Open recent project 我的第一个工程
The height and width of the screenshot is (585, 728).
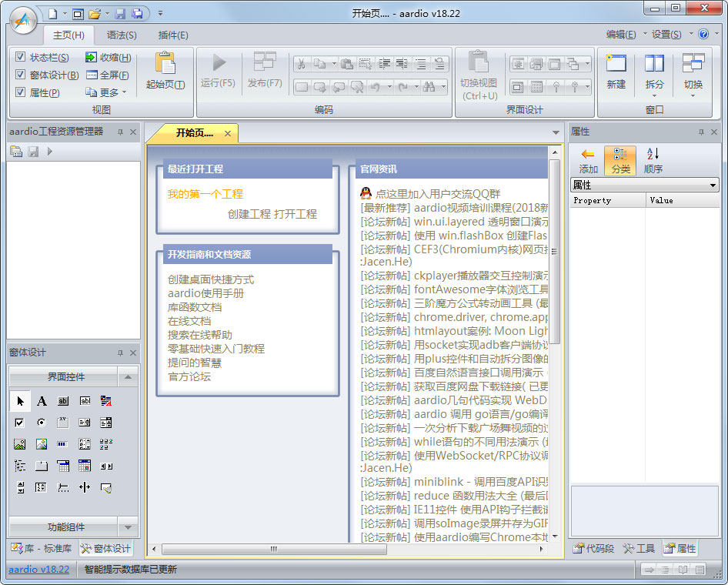[205, 194]
